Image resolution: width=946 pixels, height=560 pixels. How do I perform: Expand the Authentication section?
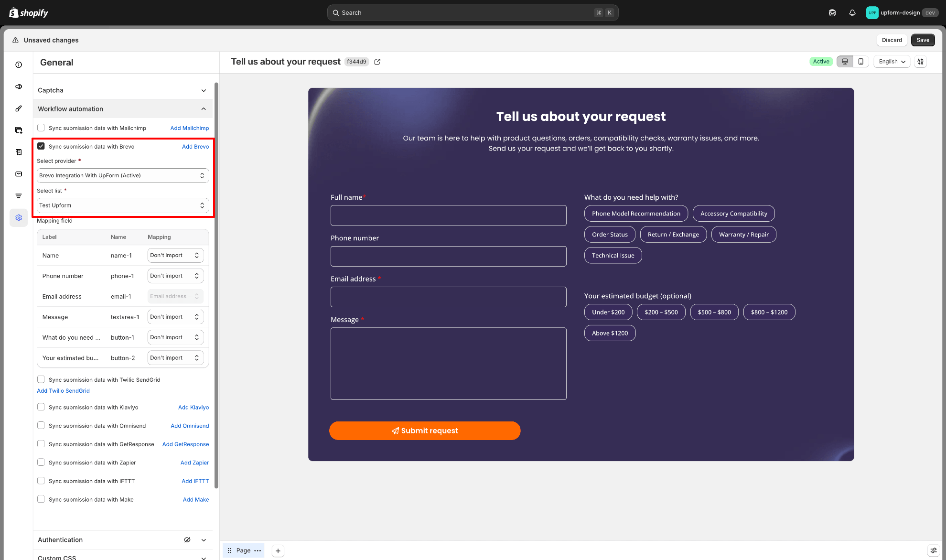pyautogui.click(x=204, y=540)
